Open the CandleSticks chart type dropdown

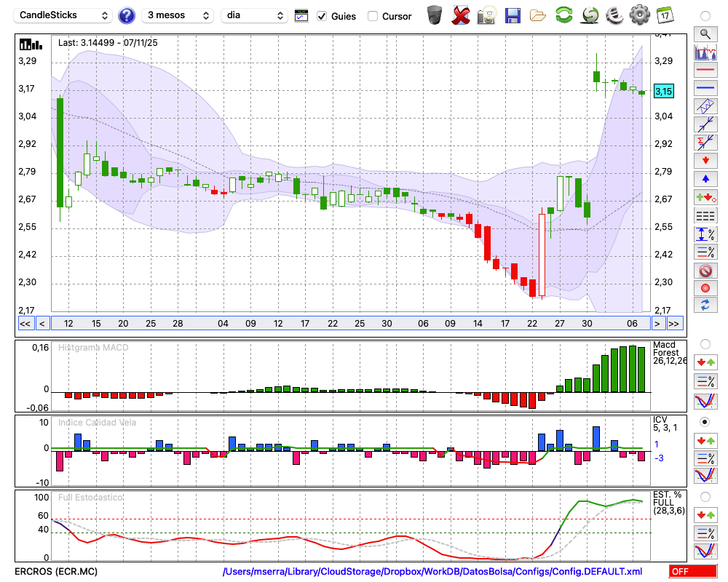[x=64, y=15]
